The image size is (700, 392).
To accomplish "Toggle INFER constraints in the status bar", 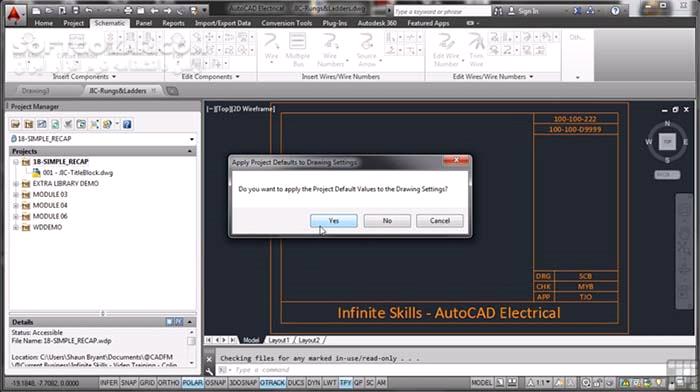I will click(x=108, y=383).
